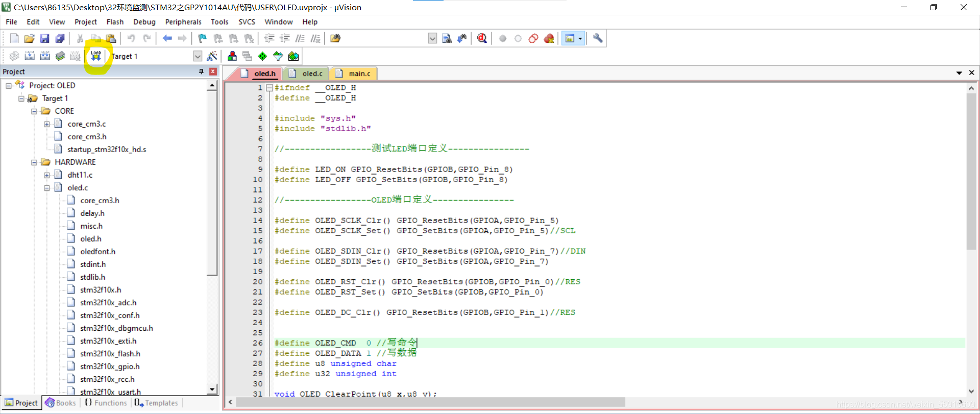
Task: Click the Save All icon
Action: point(60,38)
